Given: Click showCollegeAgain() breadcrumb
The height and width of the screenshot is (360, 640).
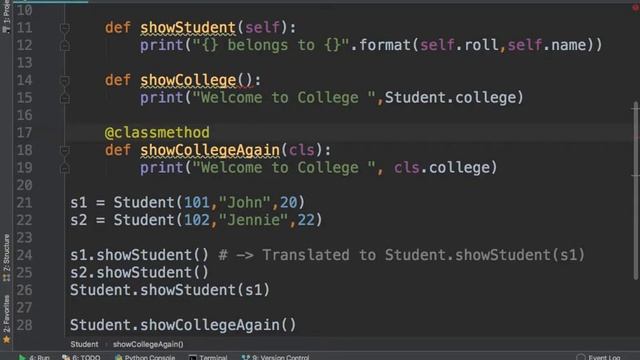Looking at the screenshot, I should point(148,344).
